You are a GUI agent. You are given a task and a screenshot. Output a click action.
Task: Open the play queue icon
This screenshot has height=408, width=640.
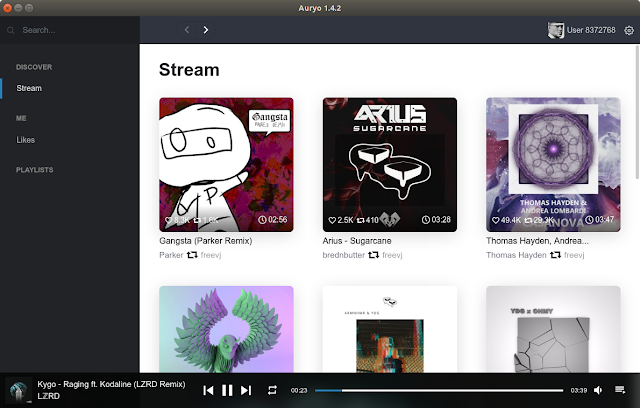(x=620, y=390)
